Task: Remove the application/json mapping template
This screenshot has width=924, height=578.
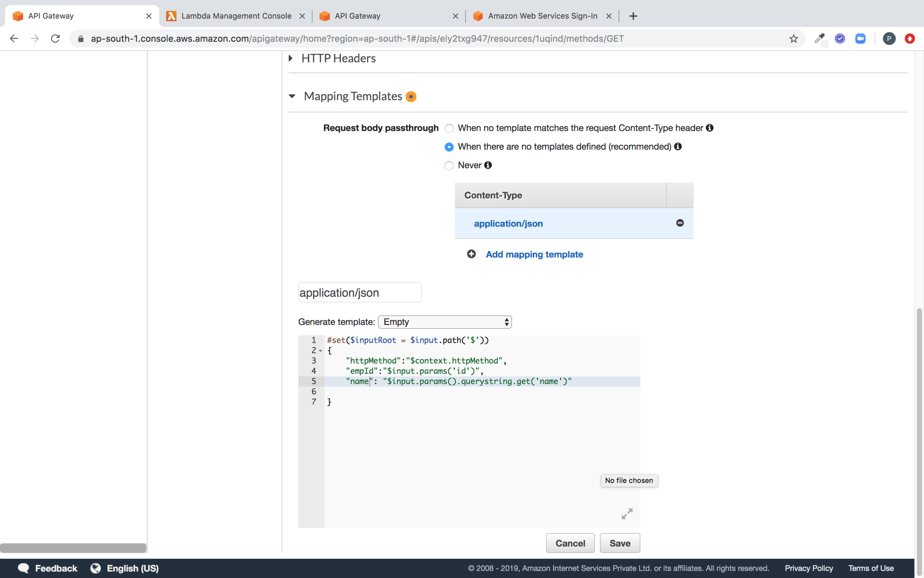Action: tap(680, 223)
